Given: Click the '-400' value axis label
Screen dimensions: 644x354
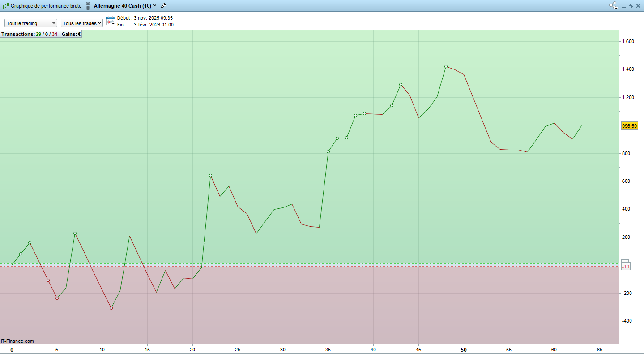Looking at the screenshot, I should pos(627,321).
